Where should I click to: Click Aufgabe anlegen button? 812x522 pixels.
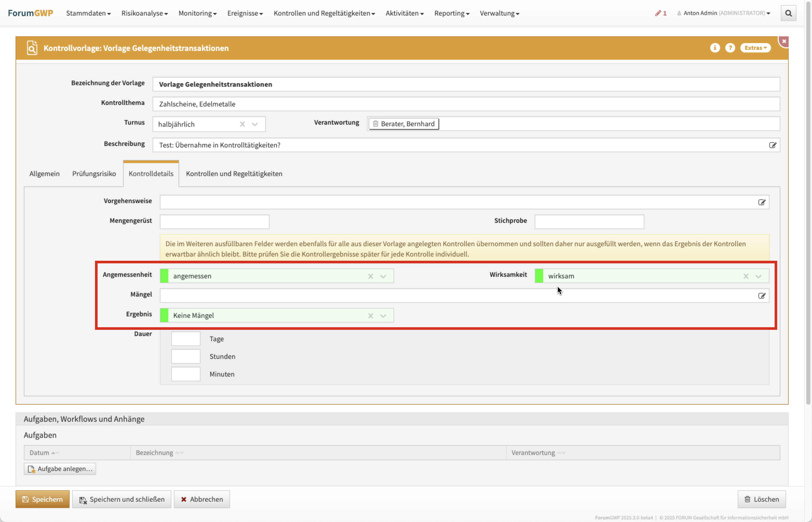tap(60, 469)
